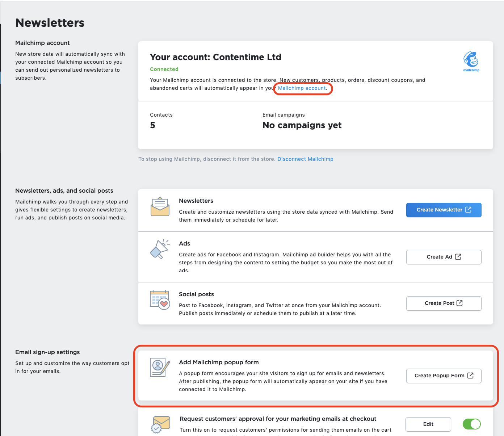
Task: Click the Ads megaphone icon
Action: click(160, 249)
